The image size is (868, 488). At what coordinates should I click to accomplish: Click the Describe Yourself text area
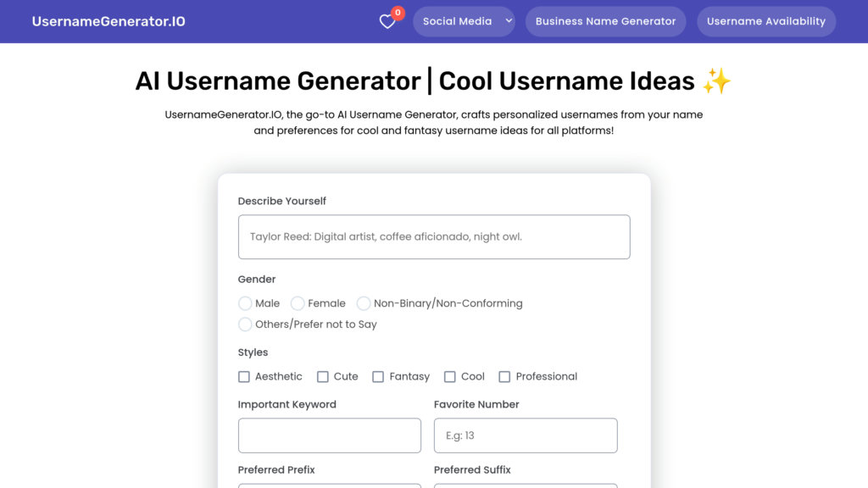[434, 236]
